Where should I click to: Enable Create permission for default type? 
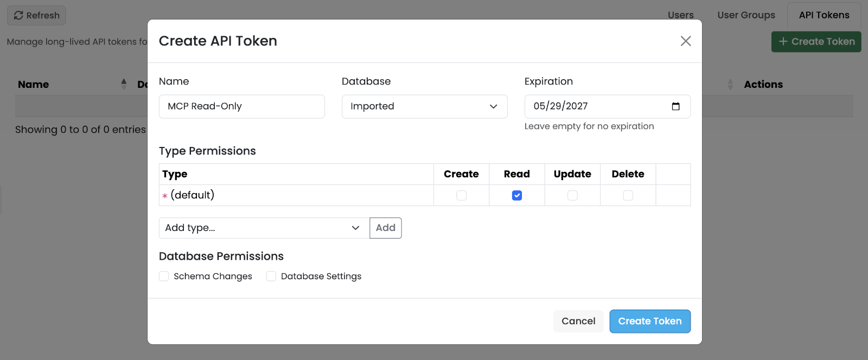[x=461, y=195]
